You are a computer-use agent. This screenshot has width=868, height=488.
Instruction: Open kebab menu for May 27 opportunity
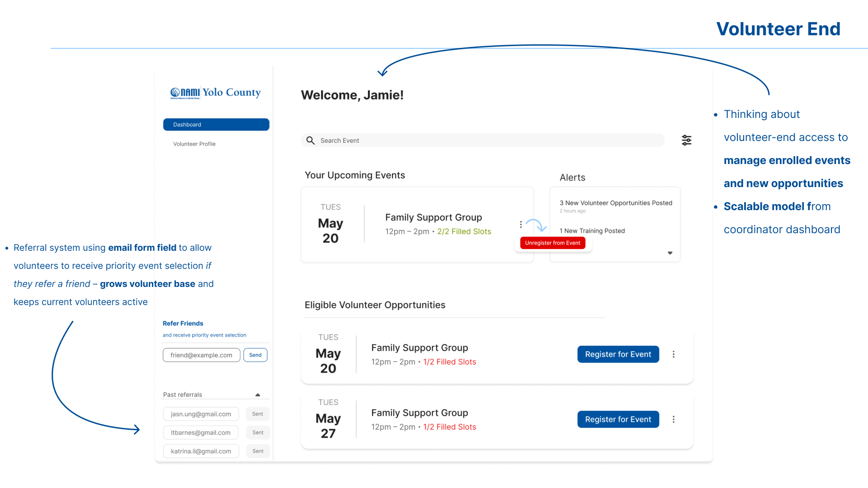click(x=673, y=419)
